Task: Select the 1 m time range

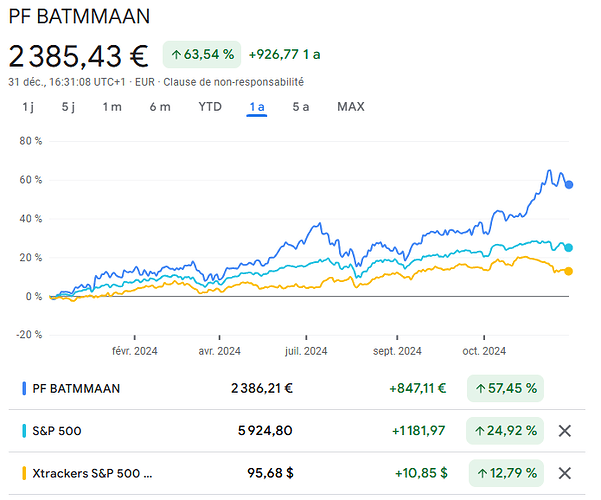Action: 112,106
